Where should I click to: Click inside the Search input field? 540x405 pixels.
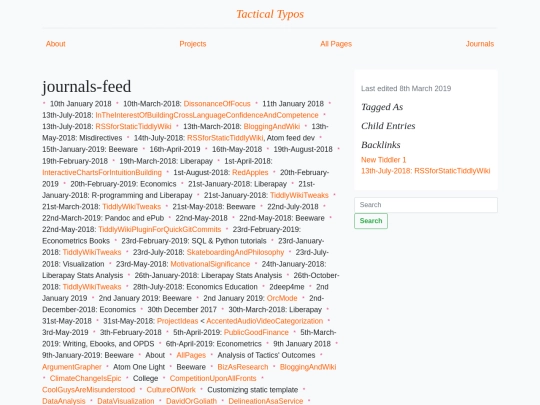coord(426,205)
